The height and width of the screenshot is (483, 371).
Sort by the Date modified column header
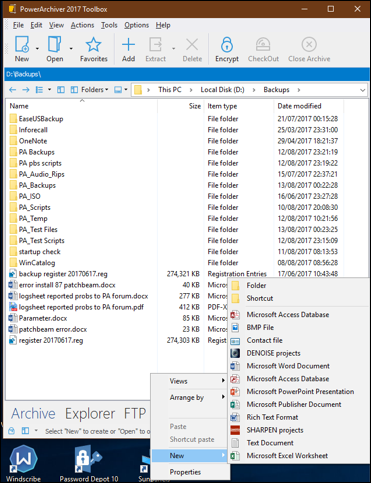tap(308, 106)
